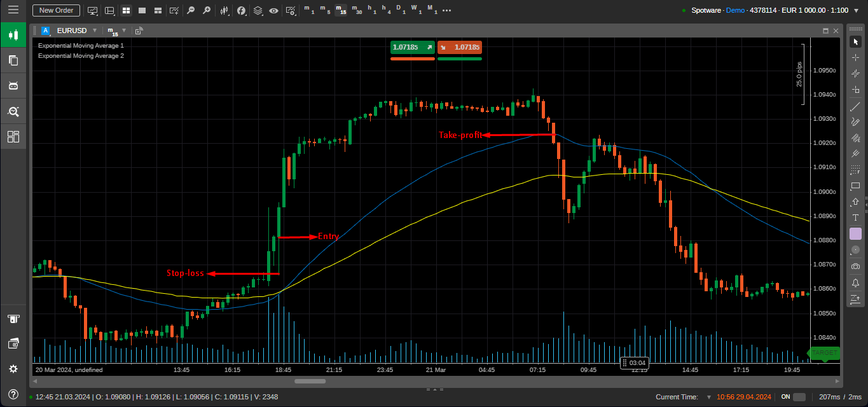The width and height of the screenshot is (868, 407).
Task: Pick the purple color swatch on the right toolbar
Action: (855, 233)
